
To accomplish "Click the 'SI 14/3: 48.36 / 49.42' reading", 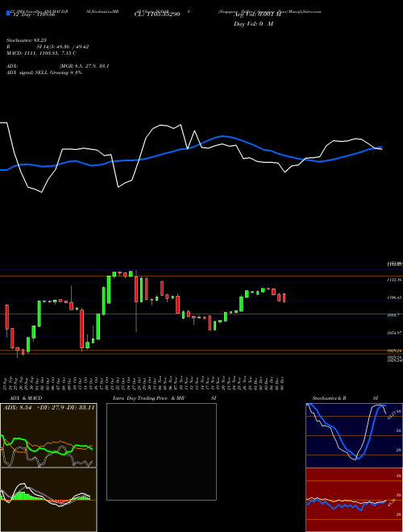I will [x=63, y=47].
